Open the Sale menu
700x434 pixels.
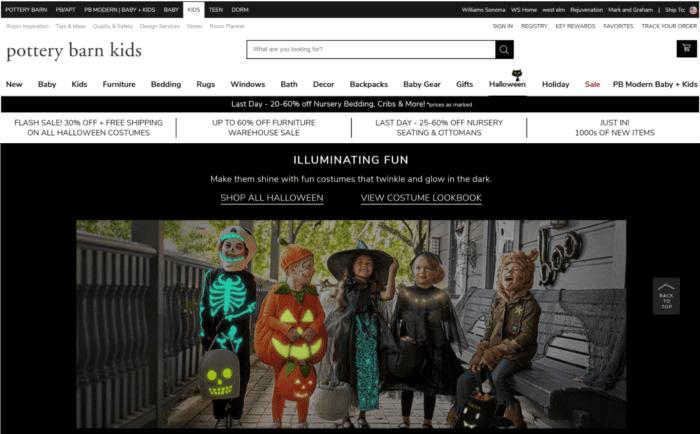pos(592,84)
